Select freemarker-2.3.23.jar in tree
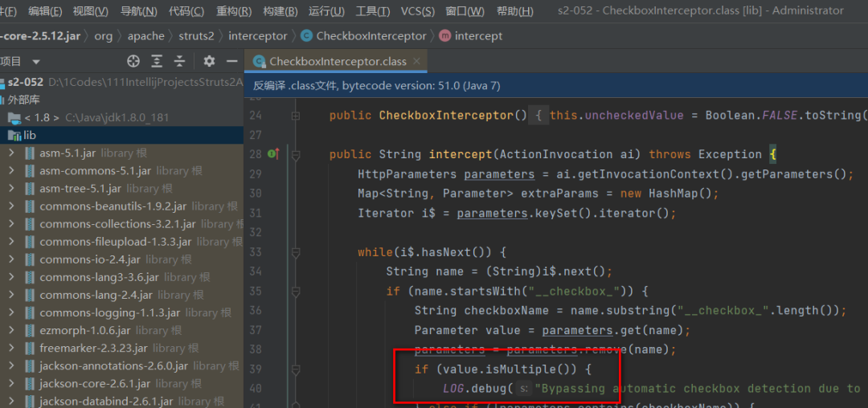 [x=122, y=348]
